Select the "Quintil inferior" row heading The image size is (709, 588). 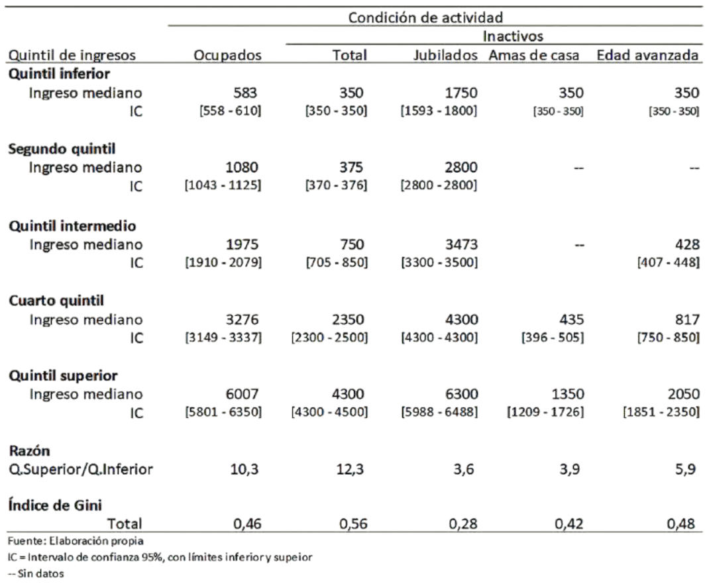(58, 73)
